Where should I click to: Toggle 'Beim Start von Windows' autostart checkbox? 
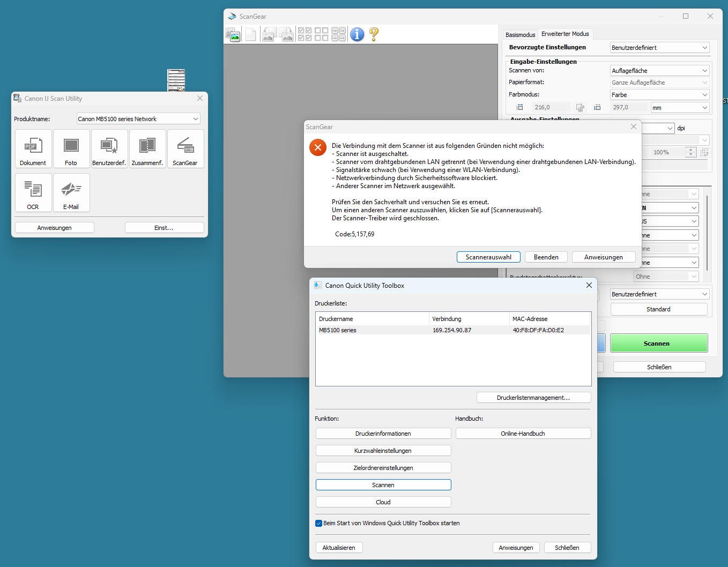coord(319,524)
